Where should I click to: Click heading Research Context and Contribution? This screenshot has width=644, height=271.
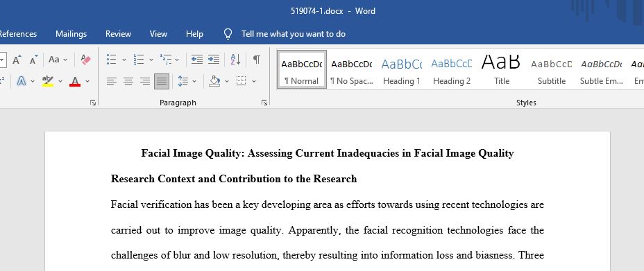coord(234,179)
